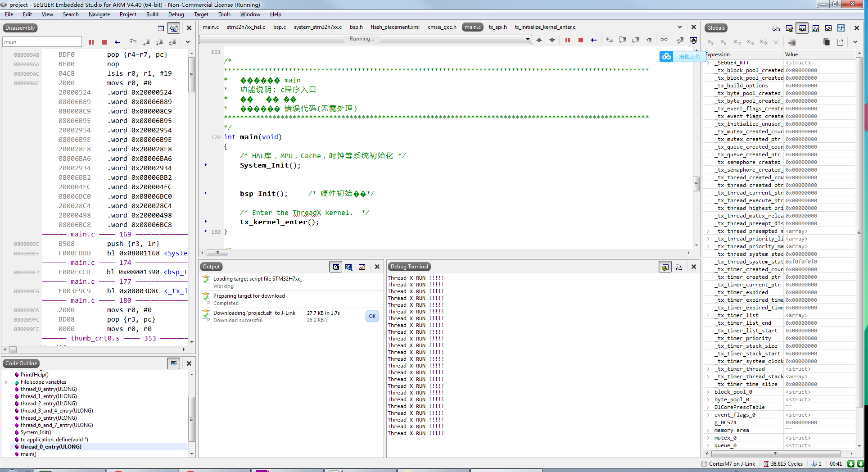Viewport: 868px width, 472px height.
Task: Click the source editor horizontal scrollbar thumb
Action: coord(217,253)
